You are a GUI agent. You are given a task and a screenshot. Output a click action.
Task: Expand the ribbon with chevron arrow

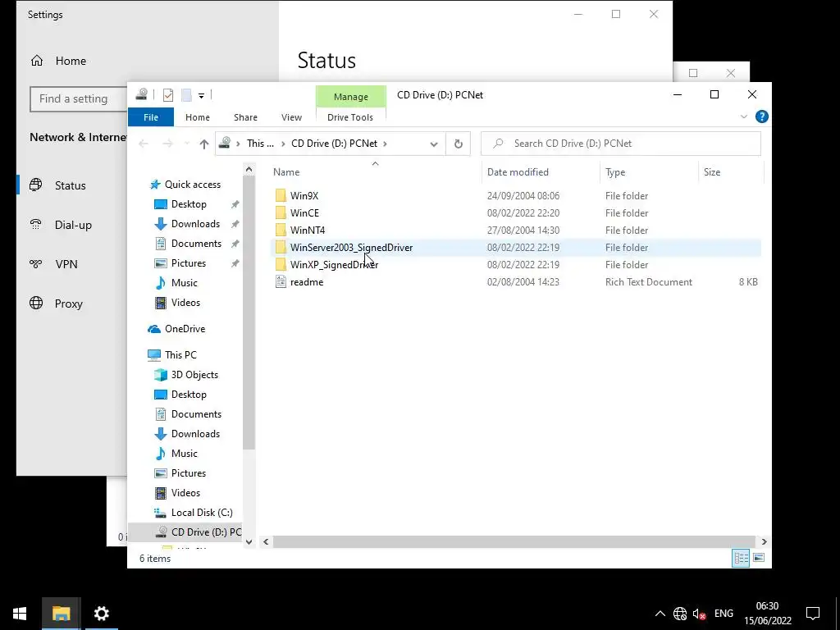[x=743, y=116]
